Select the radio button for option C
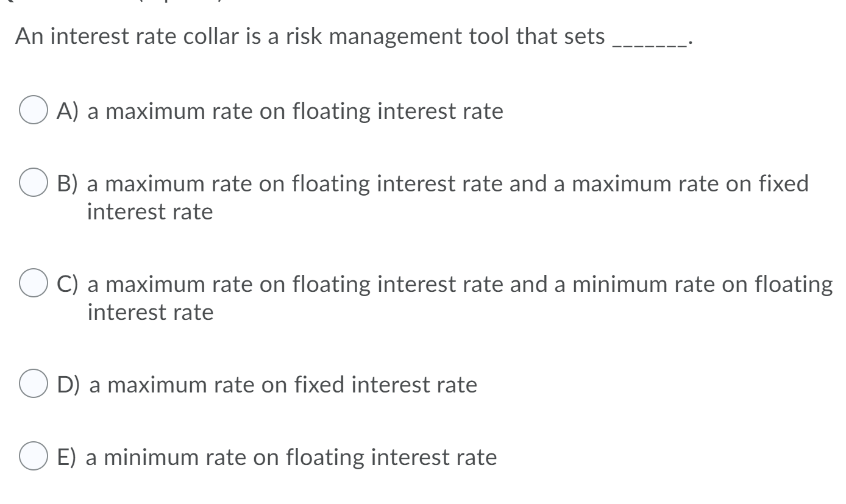 click(x=34, y=282)
